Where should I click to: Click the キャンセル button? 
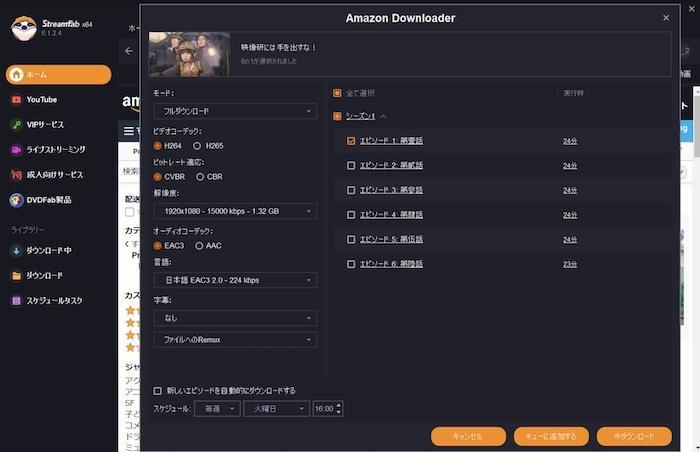click(x=468, y=436)
